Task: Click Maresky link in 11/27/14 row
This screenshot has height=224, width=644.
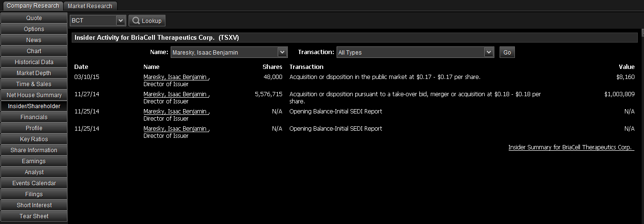Action: click(x=176, y=95)
